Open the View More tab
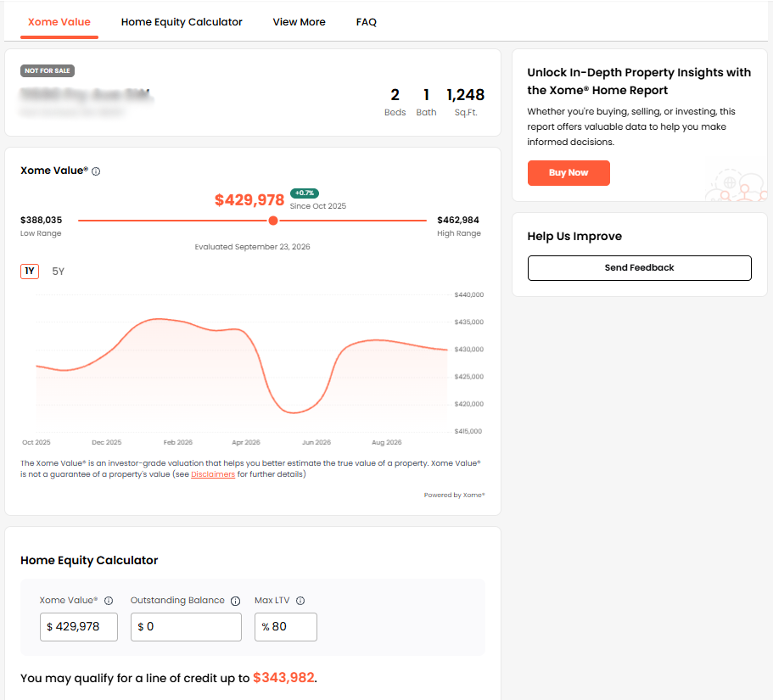 pyautogui.click(x=300, y=22)
